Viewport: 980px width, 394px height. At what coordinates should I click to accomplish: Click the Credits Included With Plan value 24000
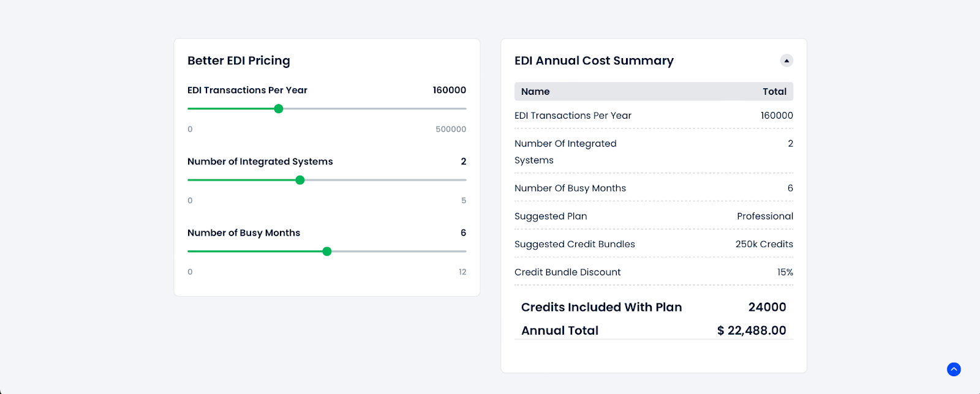767,307
